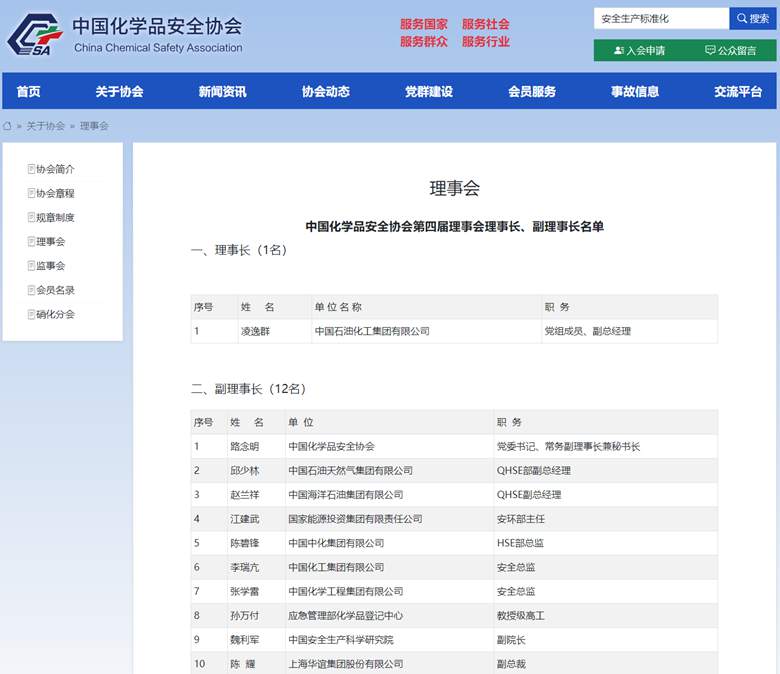Open the 协会动态 navigation item
Viewport: 780px width, 674px height.
pos(326,92)
